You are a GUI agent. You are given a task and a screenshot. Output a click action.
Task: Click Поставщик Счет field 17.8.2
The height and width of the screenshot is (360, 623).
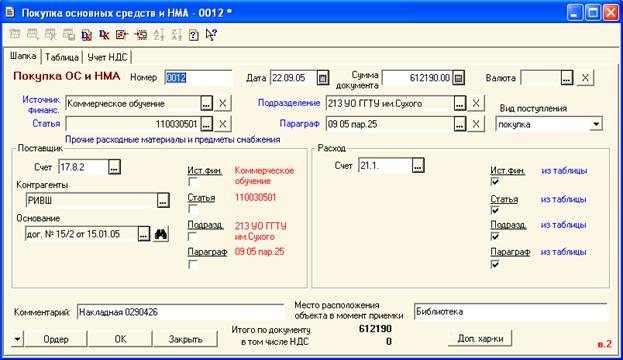(83, 167)
